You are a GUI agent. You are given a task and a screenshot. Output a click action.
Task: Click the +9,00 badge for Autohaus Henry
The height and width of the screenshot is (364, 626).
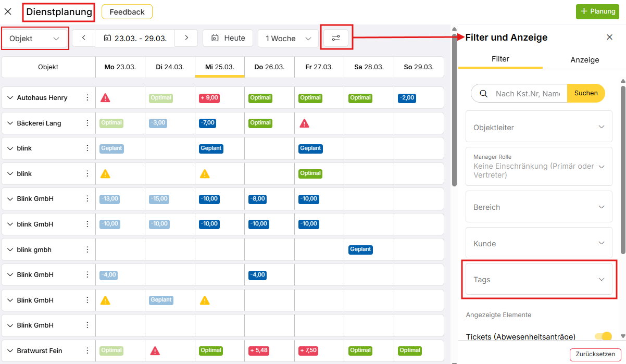tap(209, 98)
